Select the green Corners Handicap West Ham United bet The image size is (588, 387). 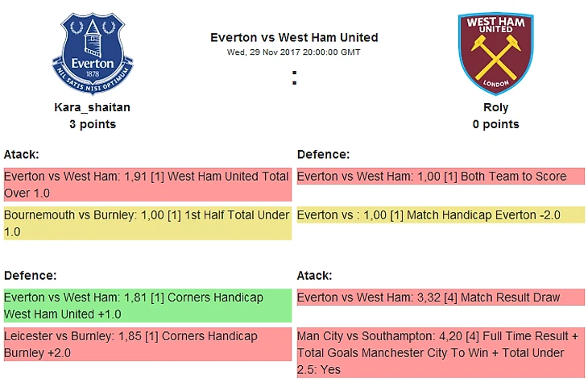tap(147, 306)
